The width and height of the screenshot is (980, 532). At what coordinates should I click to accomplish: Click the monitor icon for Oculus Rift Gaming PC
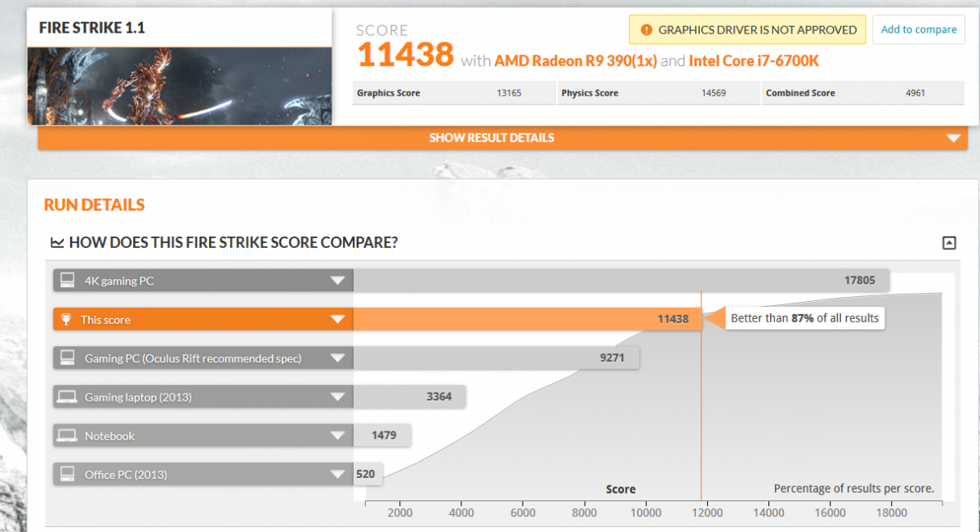pyautogui.click(x=68, y=358)
